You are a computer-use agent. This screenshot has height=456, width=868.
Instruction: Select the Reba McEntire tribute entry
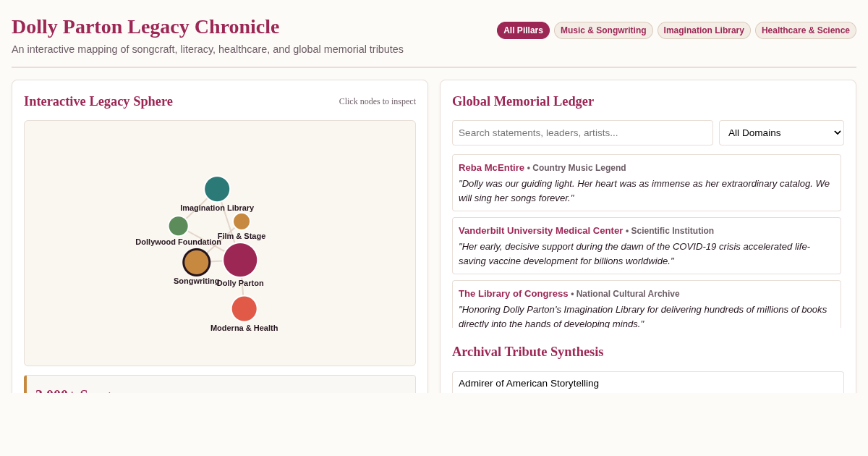click(647, 182)
